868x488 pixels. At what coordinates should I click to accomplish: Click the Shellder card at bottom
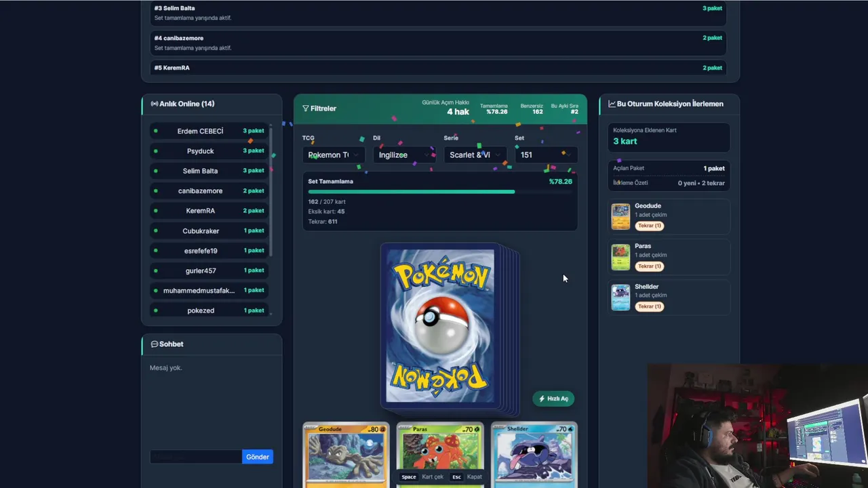534,455
